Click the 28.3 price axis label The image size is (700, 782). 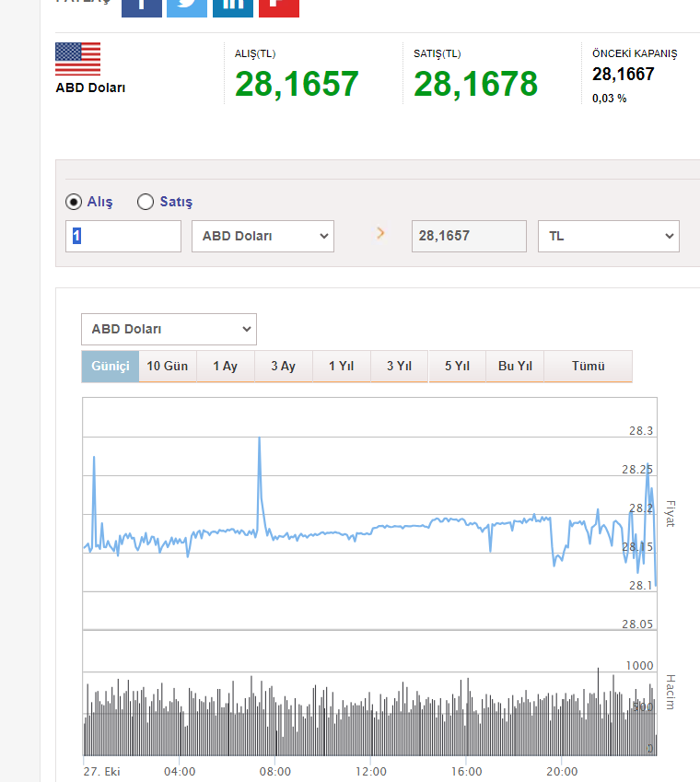(x=641, y=430)
